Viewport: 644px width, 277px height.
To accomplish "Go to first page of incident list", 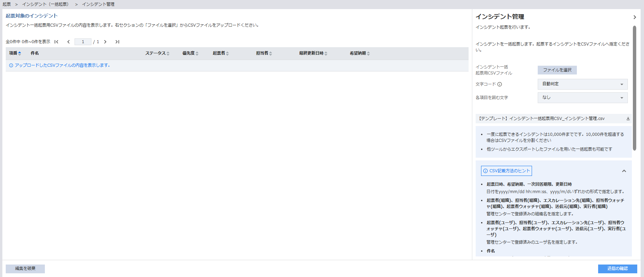I will coord(57,42).
